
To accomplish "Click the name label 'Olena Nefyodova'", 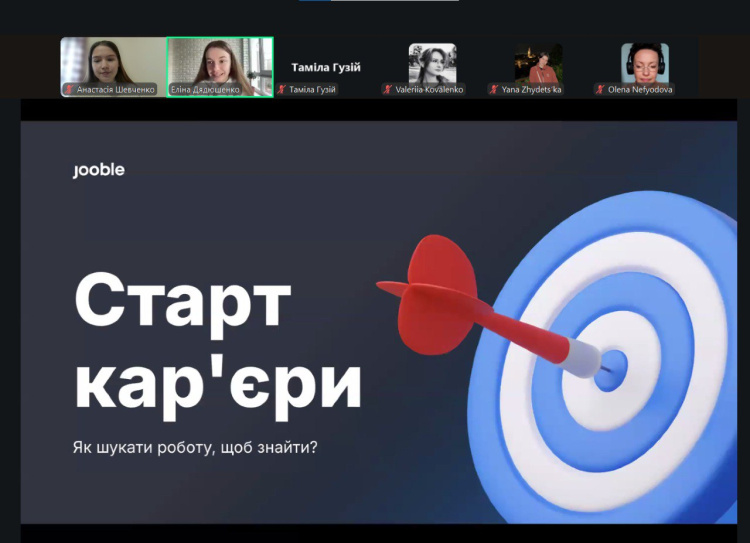I will point(640,89).
